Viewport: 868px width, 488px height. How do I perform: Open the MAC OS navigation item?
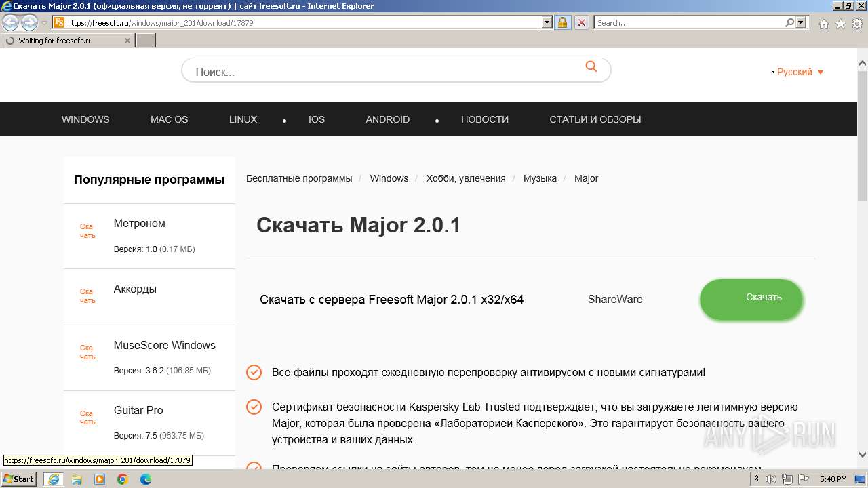170,119
